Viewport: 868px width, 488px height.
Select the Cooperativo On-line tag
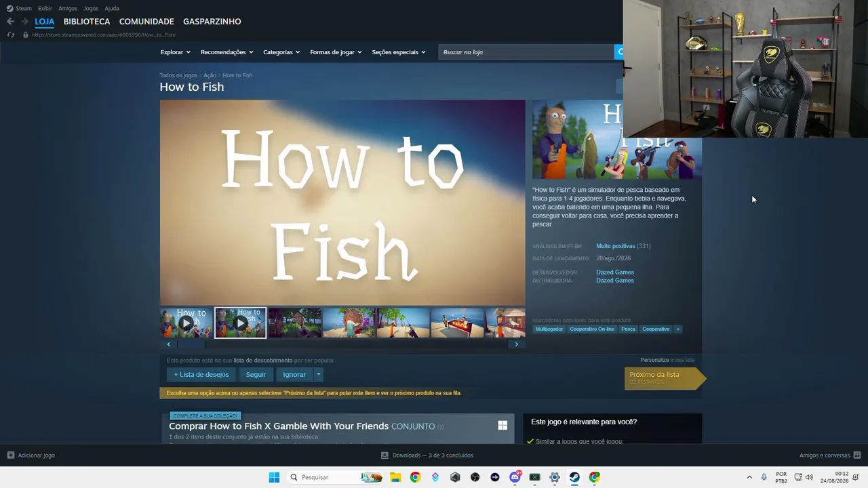[592, 329]
